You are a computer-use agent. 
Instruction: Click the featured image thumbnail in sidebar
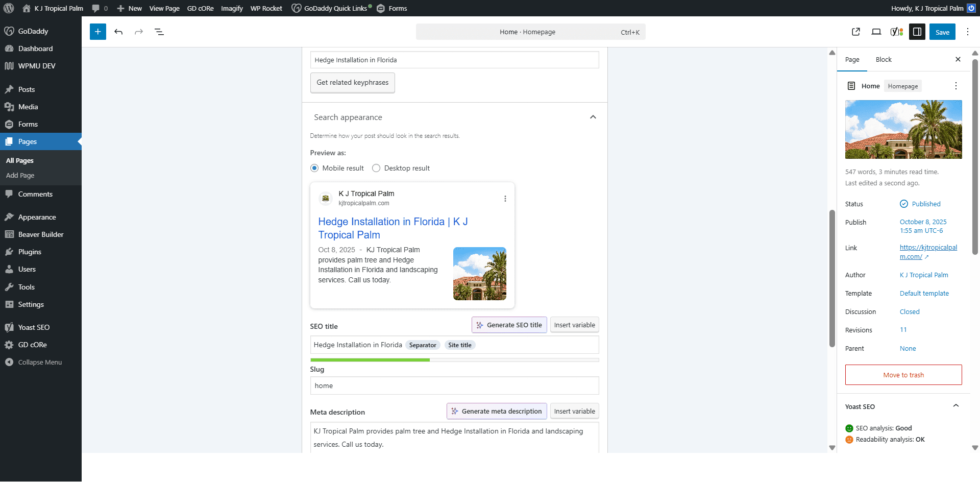(903, 129)
